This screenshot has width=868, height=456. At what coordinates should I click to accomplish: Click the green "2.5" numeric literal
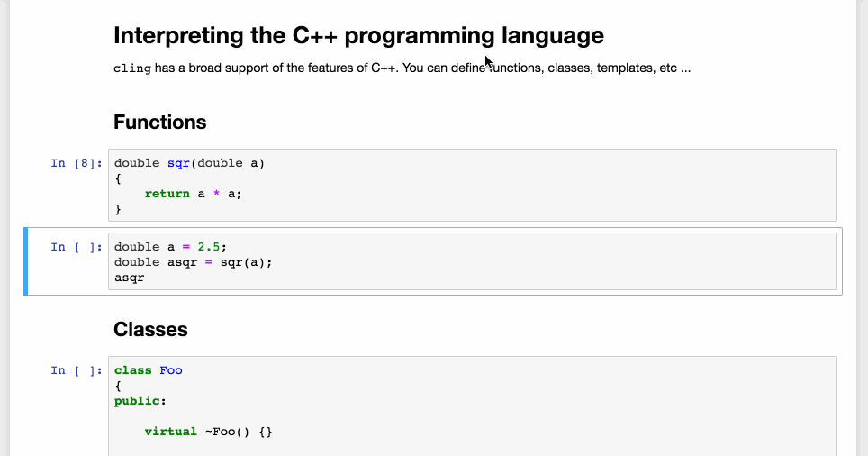coord(208,247)
